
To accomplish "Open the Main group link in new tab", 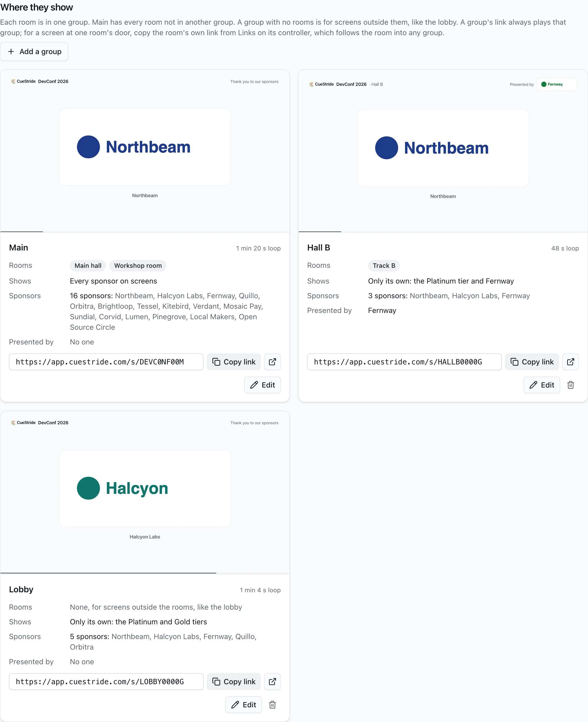I will pyautogui.click(x=272, y=362).
